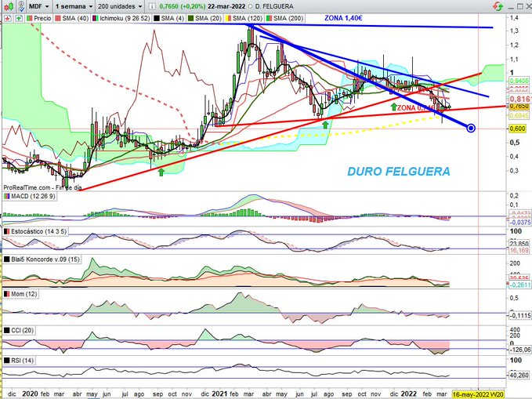Click the Precio indicator label
This screenshot has height=399, width=532.
42,18
